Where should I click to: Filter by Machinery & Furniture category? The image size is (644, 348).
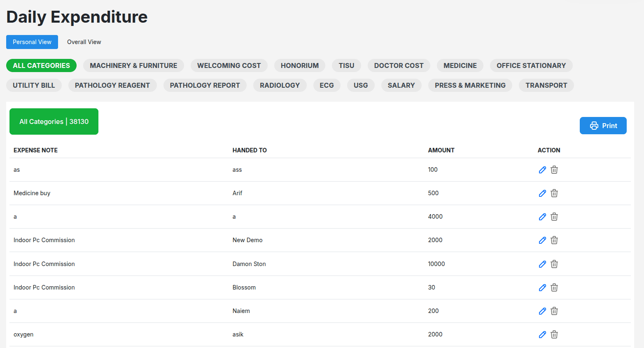click(x=133, y=65)
